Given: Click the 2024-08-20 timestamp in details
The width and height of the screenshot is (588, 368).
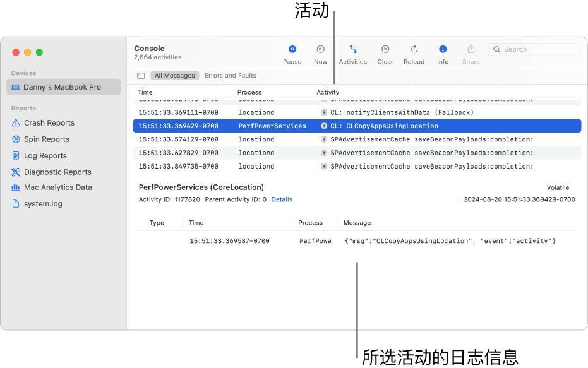Looking at the screenshot, I should click(519, 199).
